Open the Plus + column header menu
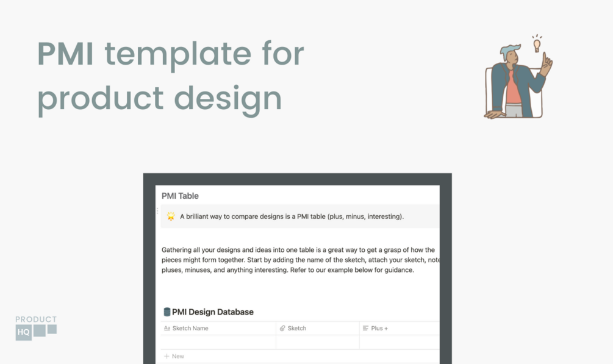This screenshot has height=364, width=613. click(400, 329)
